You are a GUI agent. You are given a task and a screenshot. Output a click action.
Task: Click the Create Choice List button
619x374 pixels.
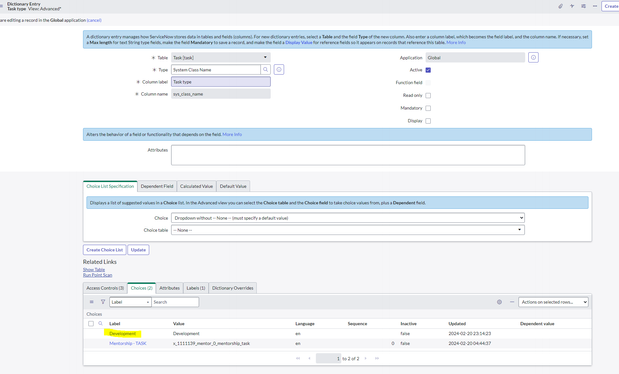pos(105,250)
